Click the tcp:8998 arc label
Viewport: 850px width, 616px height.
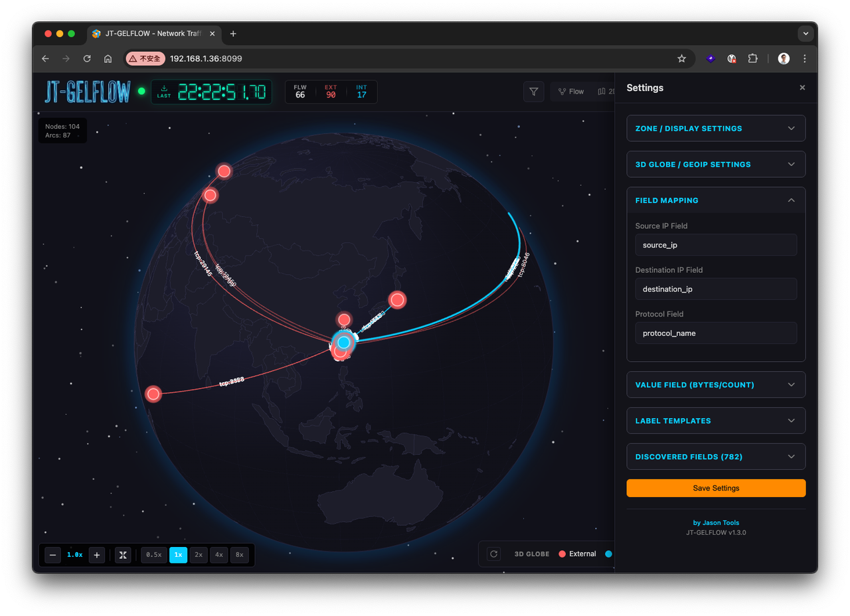tap(232, 382)
